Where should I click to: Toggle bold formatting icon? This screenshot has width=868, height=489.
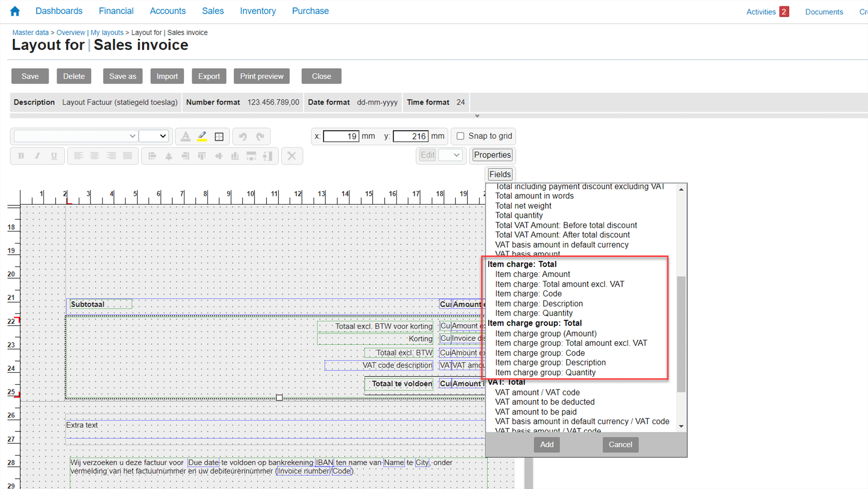tap(21, 156)
